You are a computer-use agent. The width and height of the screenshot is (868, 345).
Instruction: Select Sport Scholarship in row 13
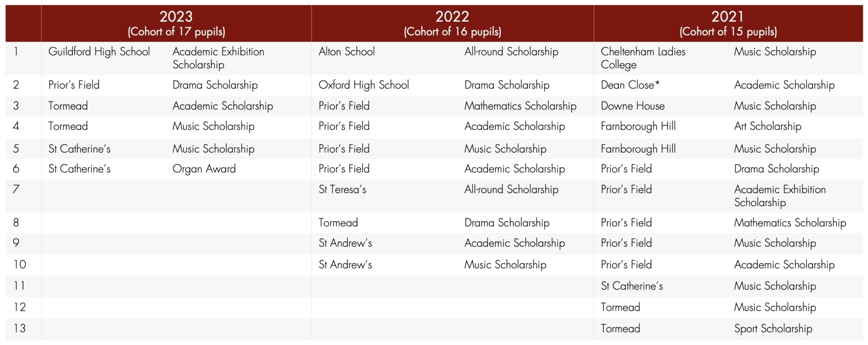coord(773,329)
